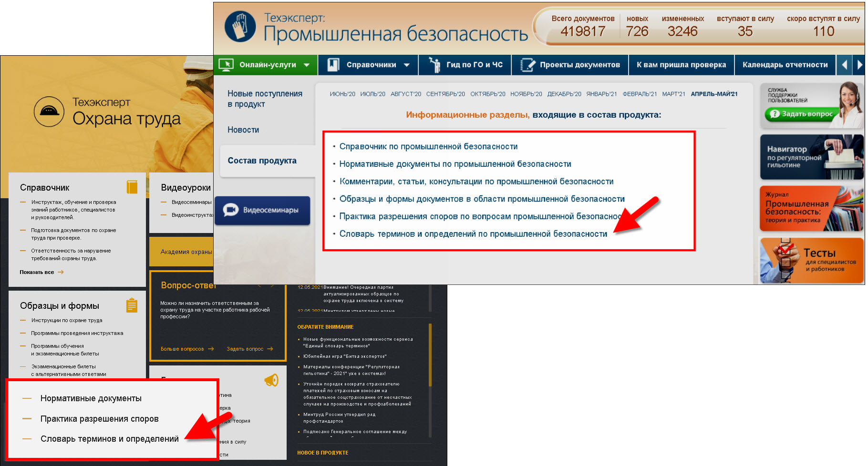Open Комментарии, статьи, консультации link
Image resolution: width=868 pixels, height=466 pixels.
(x=476, y=182)
